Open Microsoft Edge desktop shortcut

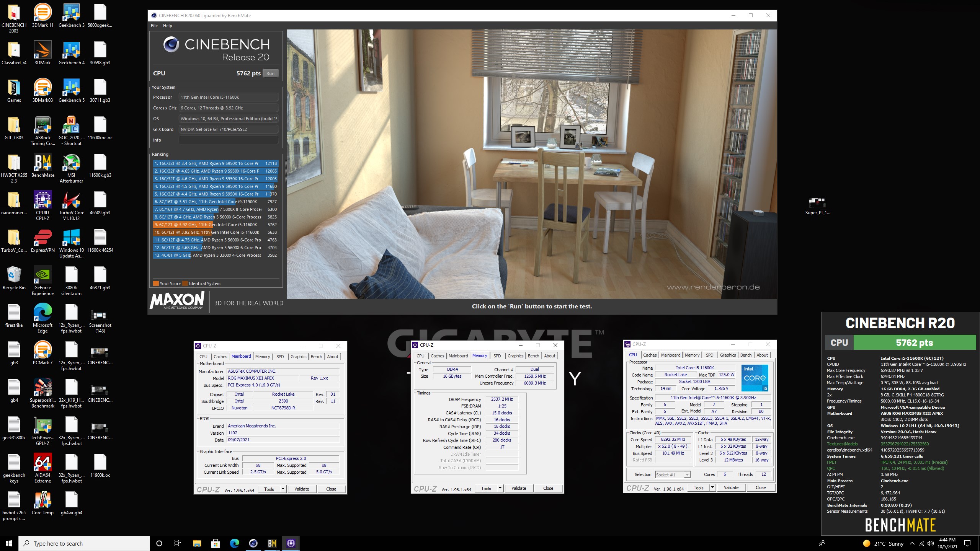pyautogui.click(x=42, y=318)
